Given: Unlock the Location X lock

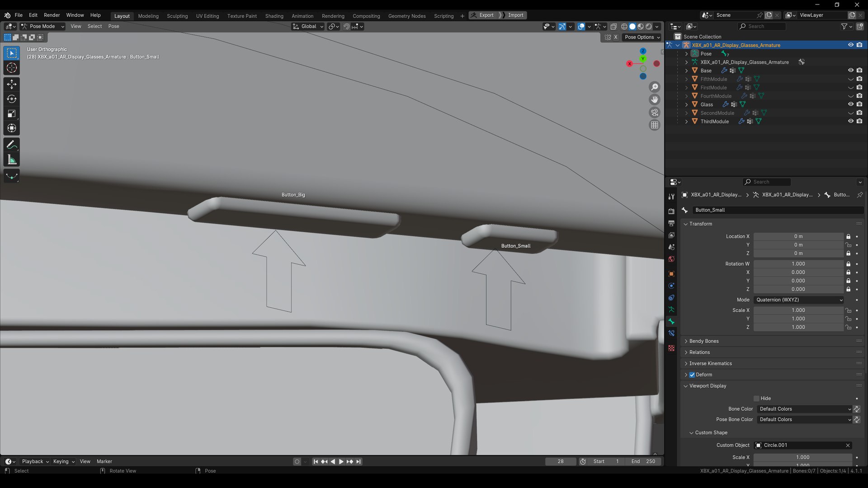Looking at the screenshot, I should click(848, 237).
